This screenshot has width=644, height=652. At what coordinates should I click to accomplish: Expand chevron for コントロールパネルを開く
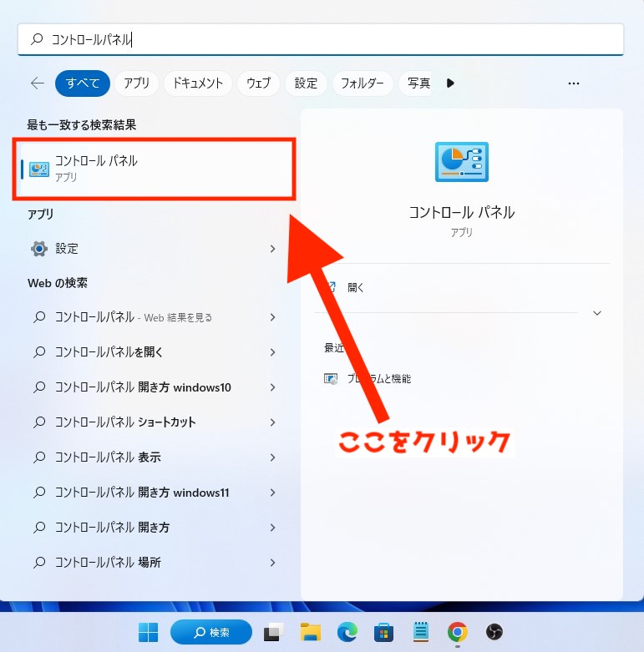click(x=272, y=352)
